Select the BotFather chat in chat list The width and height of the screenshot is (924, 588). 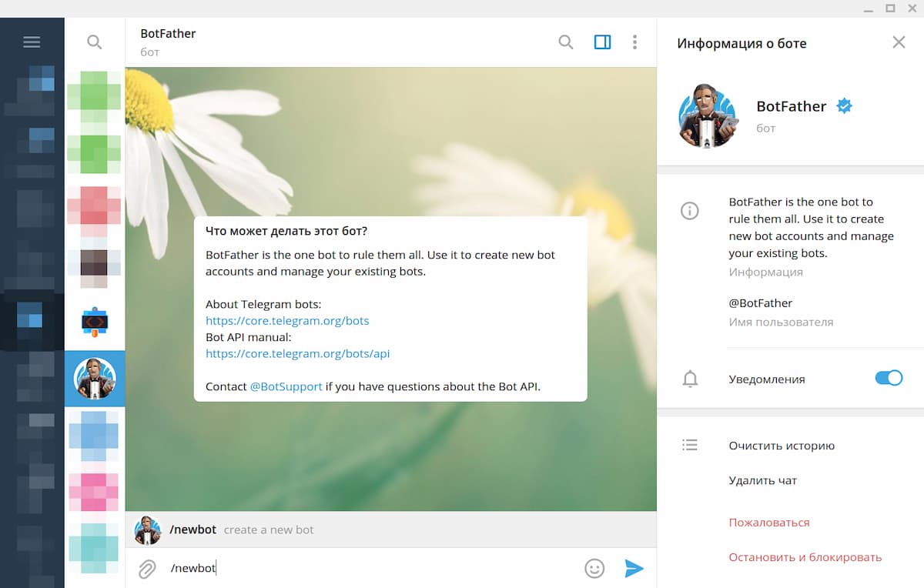click(95, 379)
